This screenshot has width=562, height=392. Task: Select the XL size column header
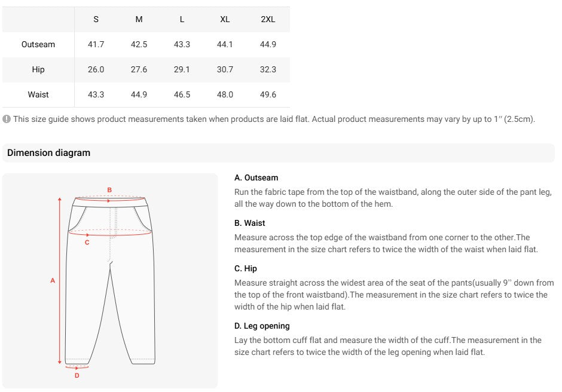(x=225, y=19)
